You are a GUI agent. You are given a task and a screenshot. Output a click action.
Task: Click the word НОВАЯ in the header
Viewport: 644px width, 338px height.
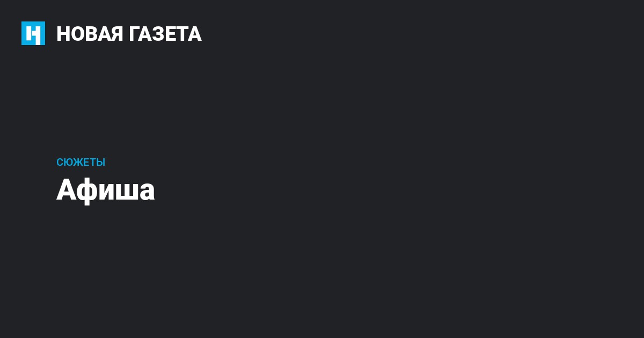89,34
